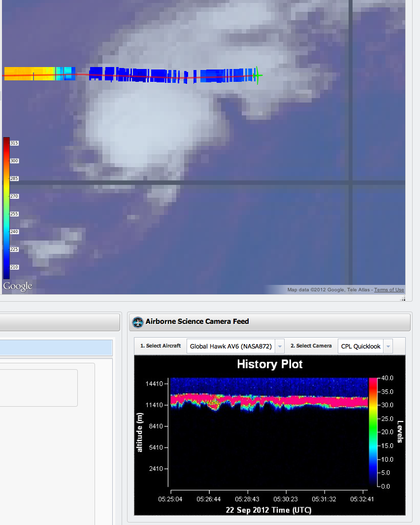The width and height of the screenshot is (420, 525).
Task: Click the empty box in the left panel
Action: pyautogui.click(x=38, y=388)
